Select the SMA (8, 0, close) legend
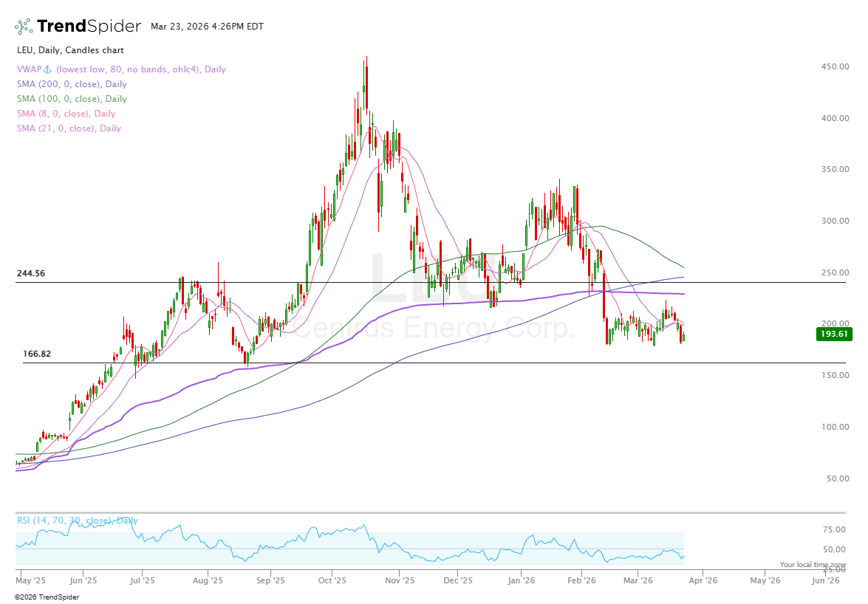The image size is (868, 604). (x=66, y=114)
